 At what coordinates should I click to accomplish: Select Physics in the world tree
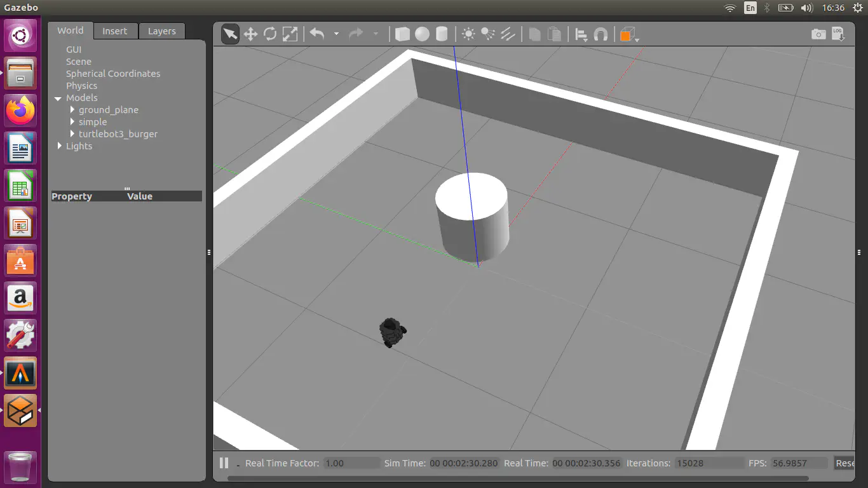pos(82,86)
